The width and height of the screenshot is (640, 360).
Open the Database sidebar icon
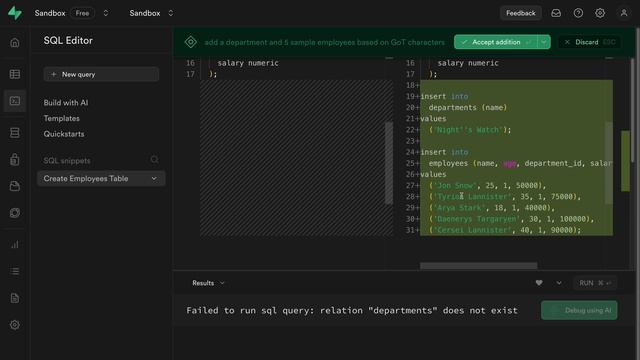15,133
